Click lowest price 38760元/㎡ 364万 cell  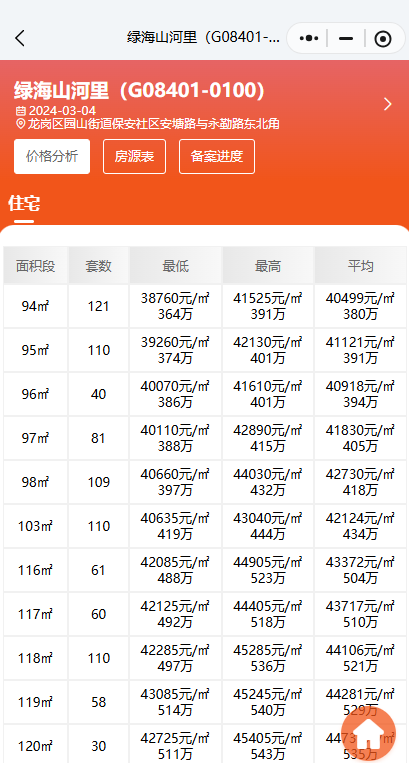pyautogui.click(x=175, y=306)
